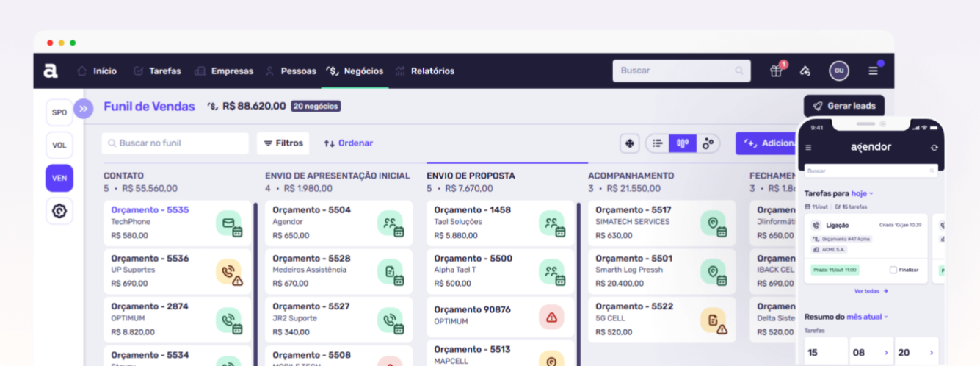Select the VOL funnel in sidebar
The image size is (980, 366).
pyautogui.click(x=59, y=146)
